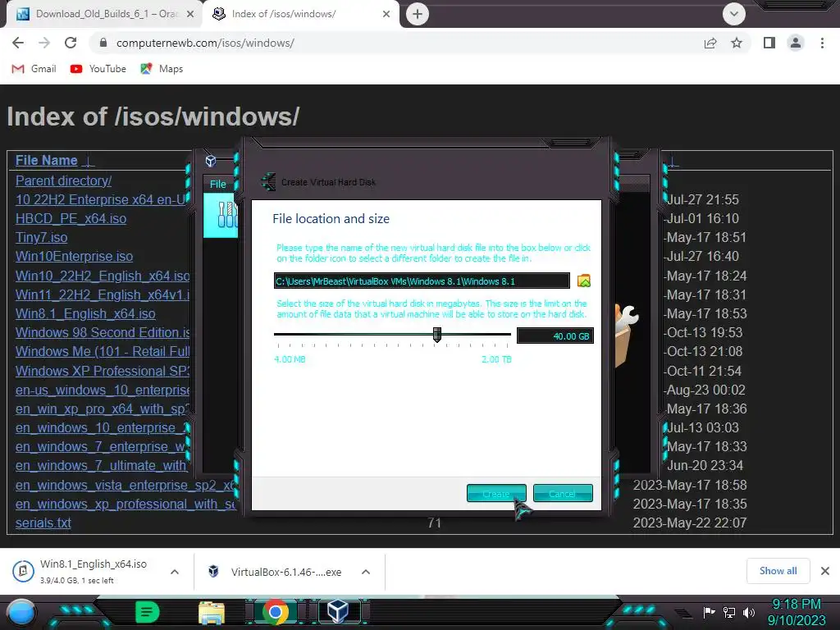Expand options for the VirtualBox-6.1.46 download
840x630 pixels.
pos(366,572)
